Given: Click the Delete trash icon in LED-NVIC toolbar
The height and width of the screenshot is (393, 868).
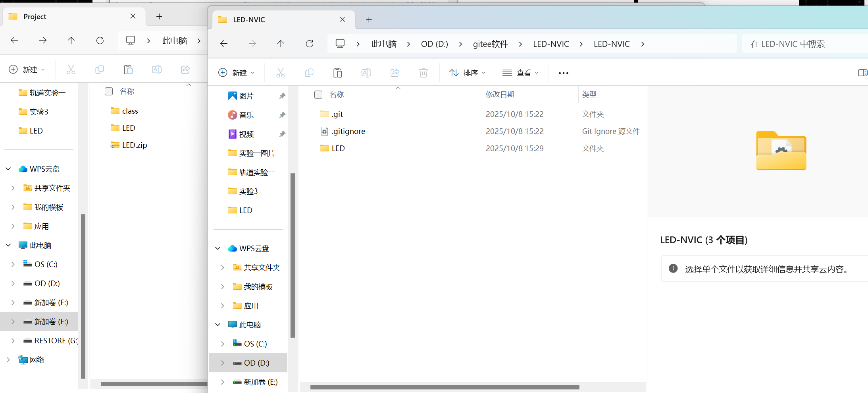Looking at the screenshot, I should click(423, 73).
